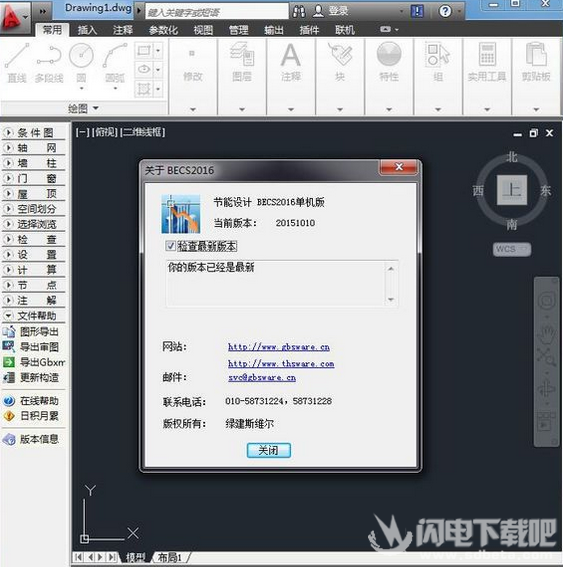Viewport: 563px width, 567px height.
Task: Switch to the 参数化 ribbon tab
Action: pos(163,30)
